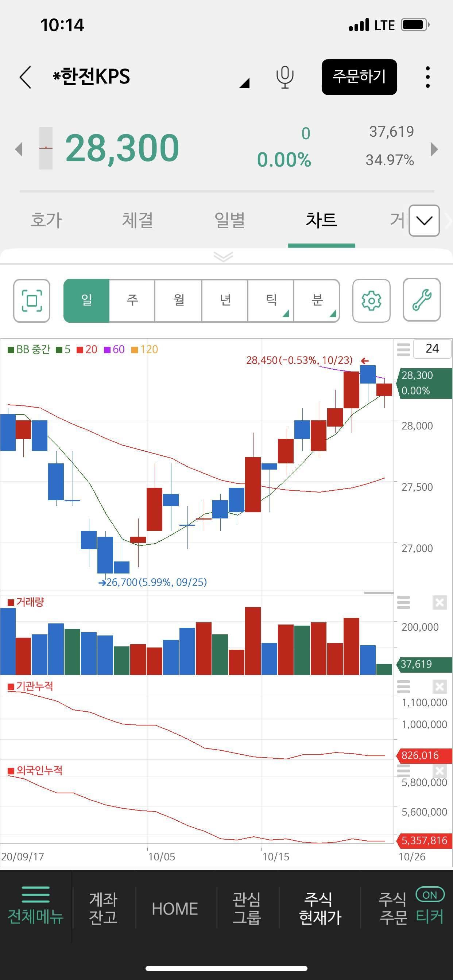Open the 분 minute interval dropdown

point(317,300)
